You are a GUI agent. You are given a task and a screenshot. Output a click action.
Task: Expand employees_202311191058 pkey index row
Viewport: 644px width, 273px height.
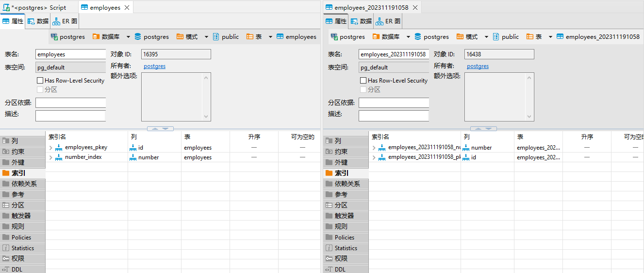pos(374,157)
